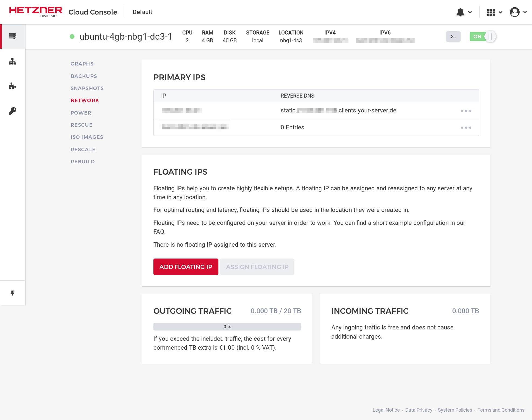Click the outgoing traffic progress bar
The image size is (532, 420).
click(227, 326)
